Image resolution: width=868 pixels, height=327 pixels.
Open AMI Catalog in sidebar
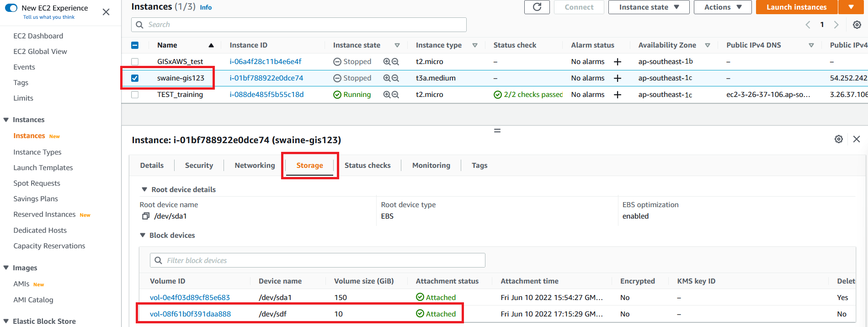coord(33,300)
